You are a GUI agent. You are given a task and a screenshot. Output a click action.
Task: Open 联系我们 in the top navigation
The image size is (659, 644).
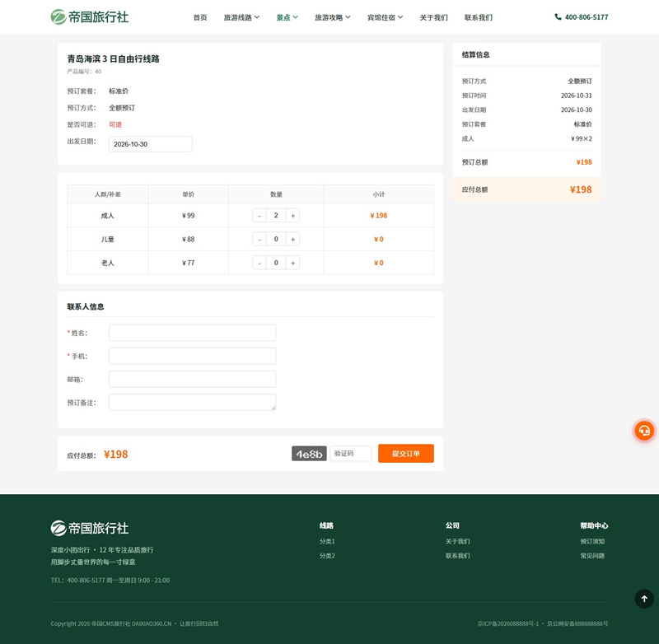click(x=479, y=17)
